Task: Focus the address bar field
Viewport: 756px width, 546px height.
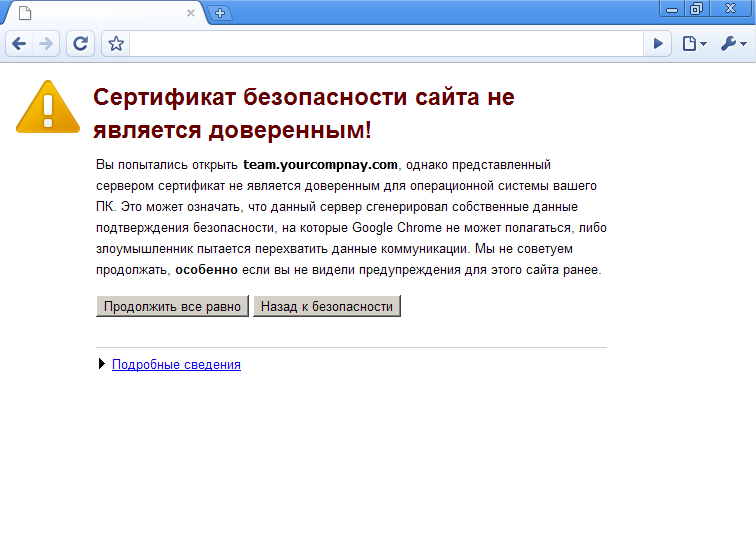Action: click(386, 44)
